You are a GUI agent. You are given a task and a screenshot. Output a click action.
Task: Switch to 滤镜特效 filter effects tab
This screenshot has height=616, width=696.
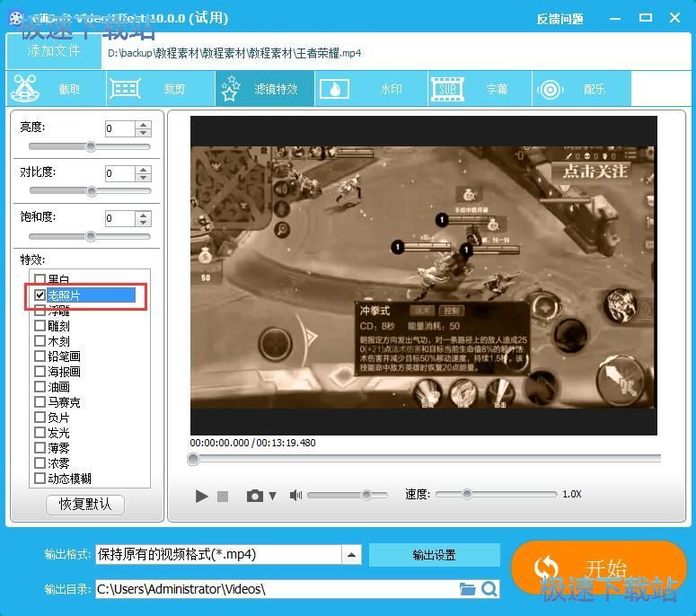[x=265, y=89]
